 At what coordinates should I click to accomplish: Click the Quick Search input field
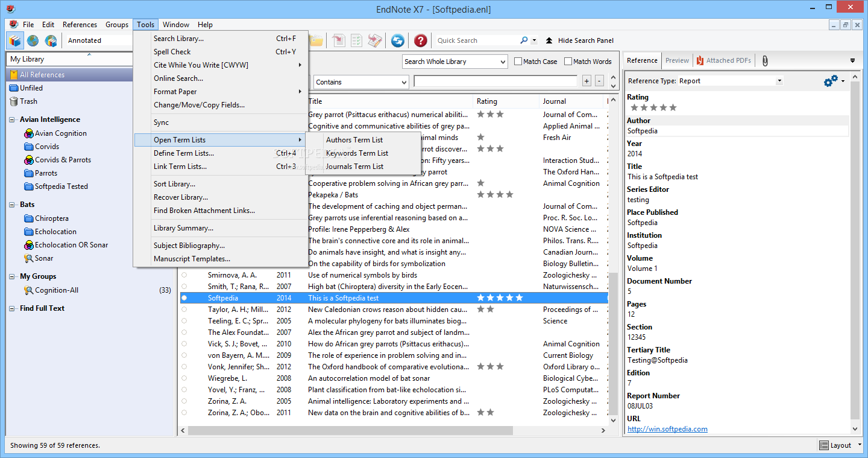[477, 40]
